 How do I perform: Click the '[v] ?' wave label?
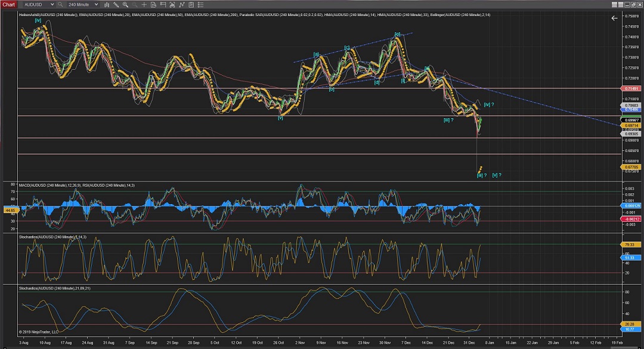(x=497, y=175)
